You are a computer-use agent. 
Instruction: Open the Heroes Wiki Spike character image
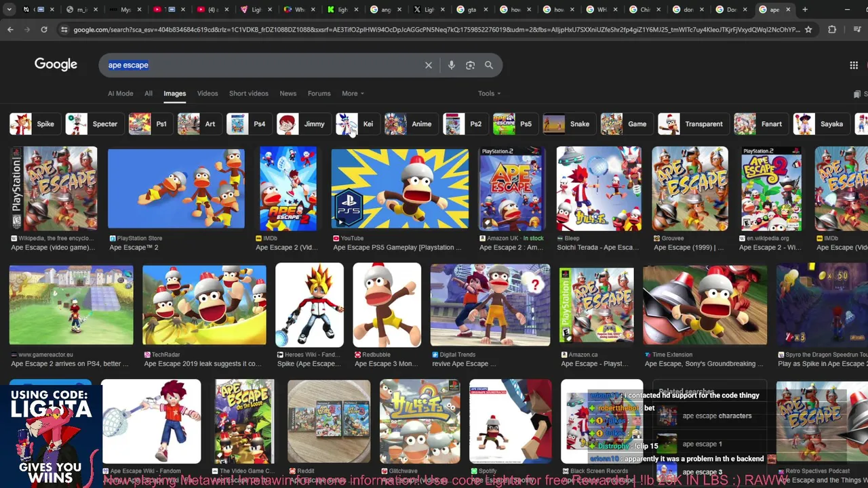tap(310, 305)
